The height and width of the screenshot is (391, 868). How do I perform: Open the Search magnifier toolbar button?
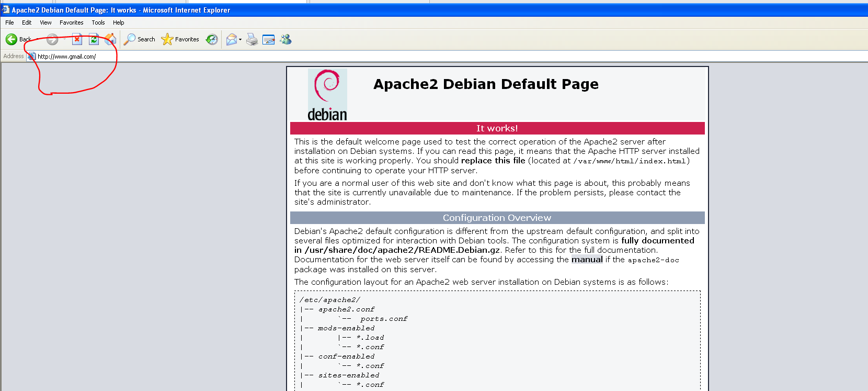[x=140, y=39]
